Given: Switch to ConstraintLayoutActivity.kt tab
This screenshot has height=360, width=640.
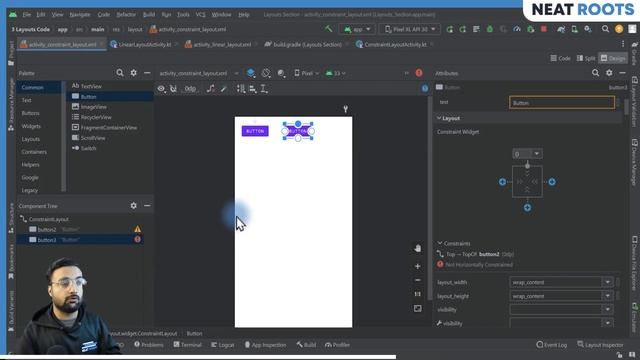Looking at the screenshot, I should click(x=395, y=44).
